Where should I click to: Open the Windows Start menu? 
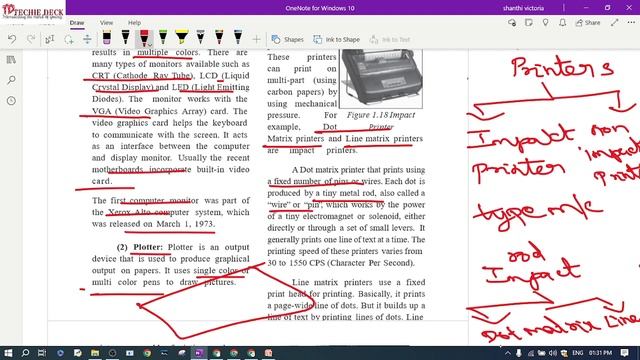[8, 353]
